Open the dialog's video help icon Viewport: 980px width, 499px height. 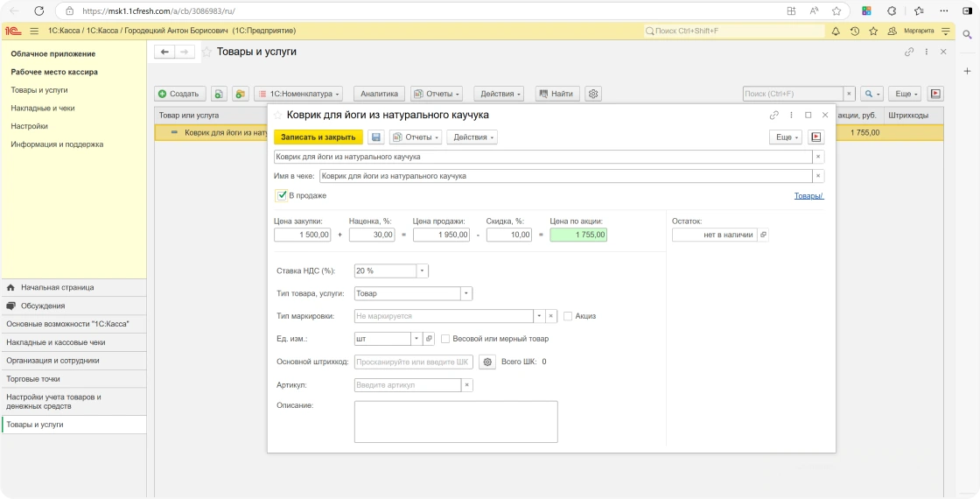coord(815,137)
